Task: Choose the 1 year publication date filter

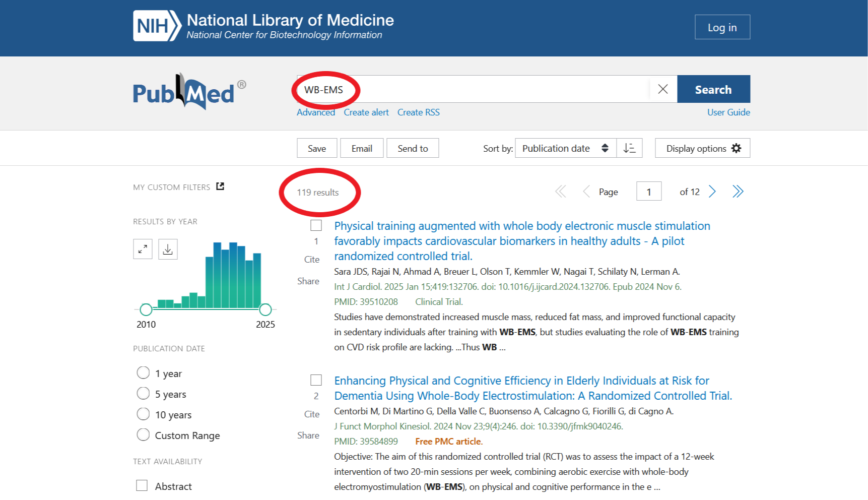Action: pos(143,372)
